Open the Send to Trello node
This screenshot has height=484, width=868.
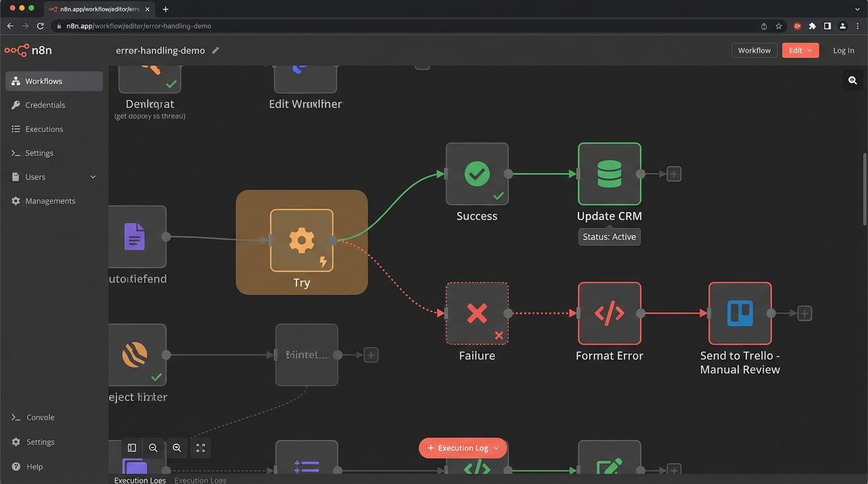739,313
